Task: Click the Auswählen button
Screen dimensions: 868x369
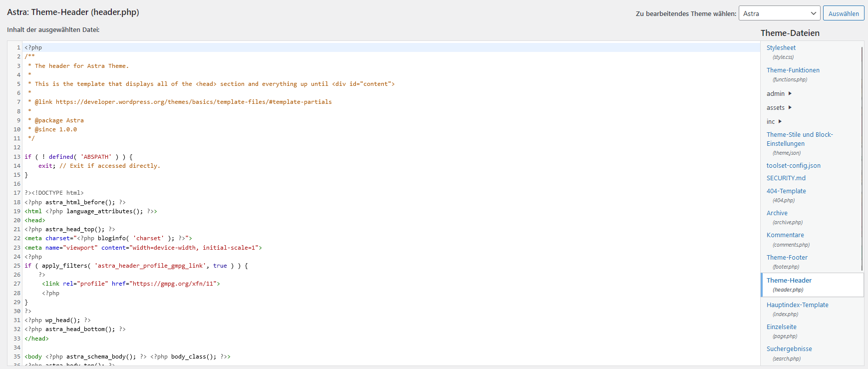Action: 843,13
